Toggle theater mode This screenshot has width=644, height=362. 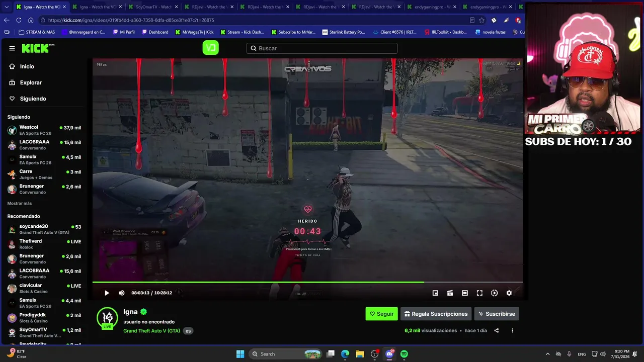click(465, 293)
